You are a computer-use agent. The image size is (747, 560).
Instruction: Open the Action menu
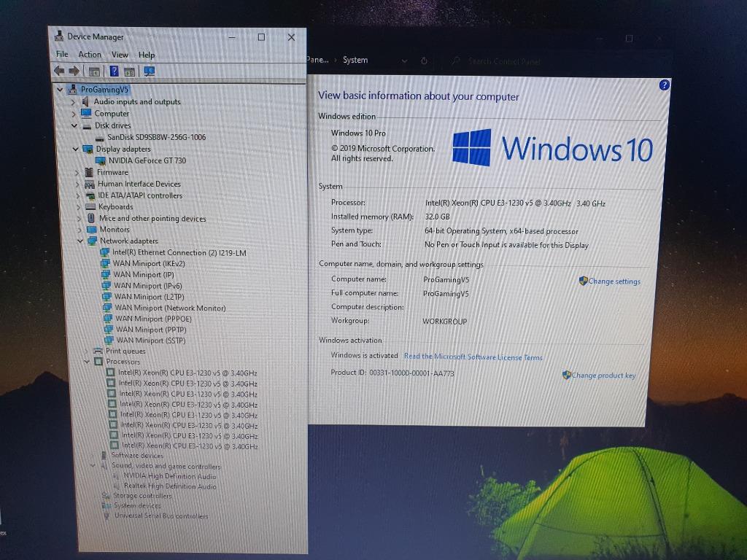pyautogui.click(x=90, y=54)
